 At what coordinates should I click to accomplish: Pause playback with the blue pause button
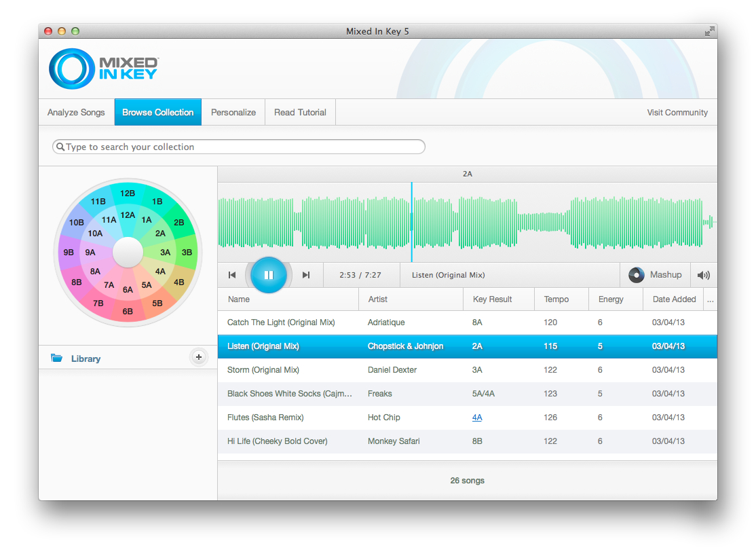click(268, 275)
